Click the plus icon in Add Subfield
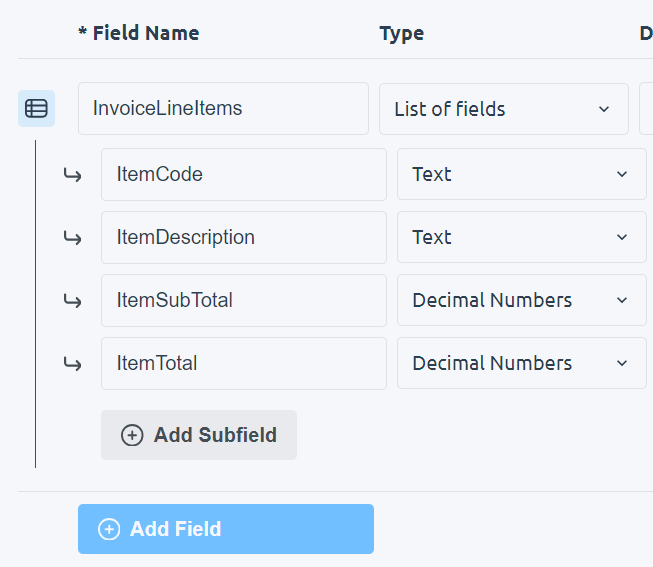Image resolution: width=653 pixels, height=567 pixels. tap(132, 435)
